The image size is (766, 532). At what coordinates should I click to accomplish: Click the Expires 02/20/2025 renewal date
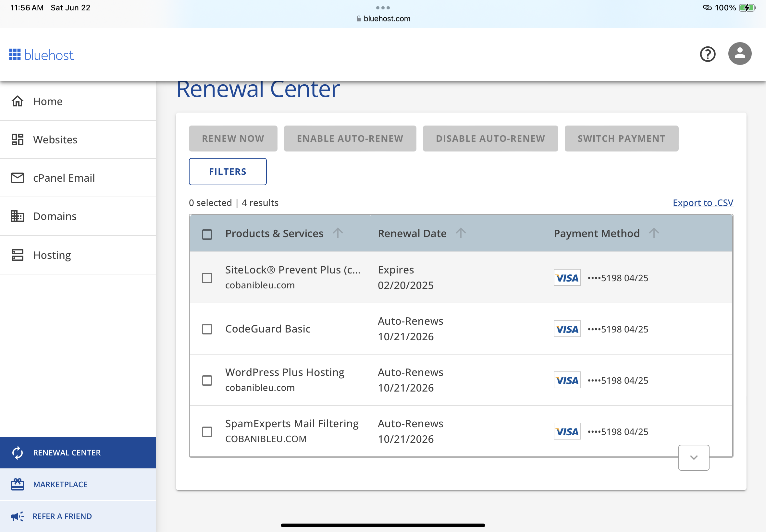405,278
